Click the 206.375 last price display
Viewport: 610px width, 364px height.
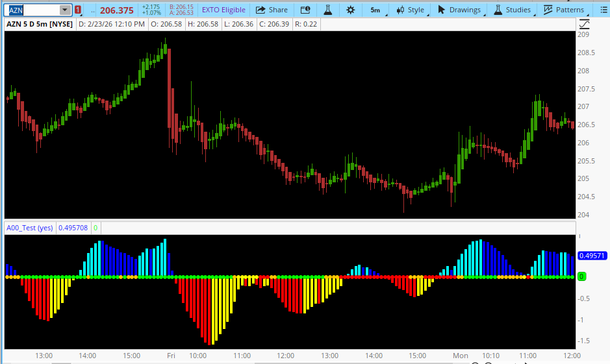click(117, 10)
